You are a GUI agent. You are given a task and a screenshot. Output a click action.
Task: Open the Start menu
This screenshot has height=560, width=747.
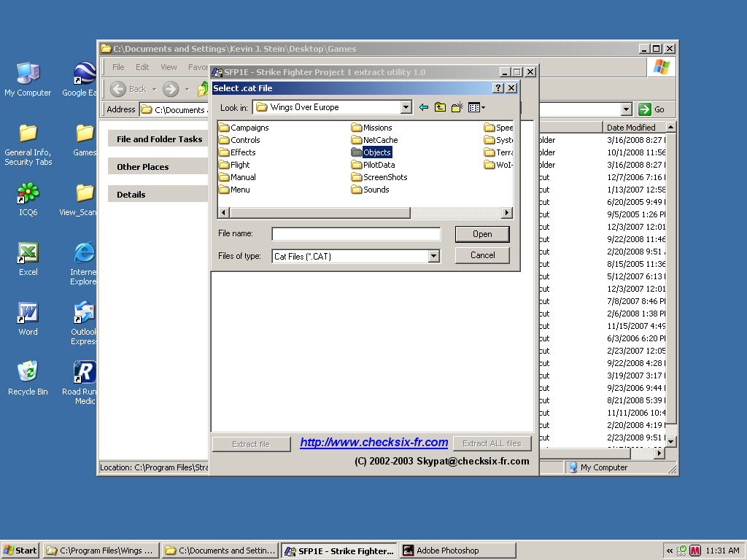click(x=20, y=551)
